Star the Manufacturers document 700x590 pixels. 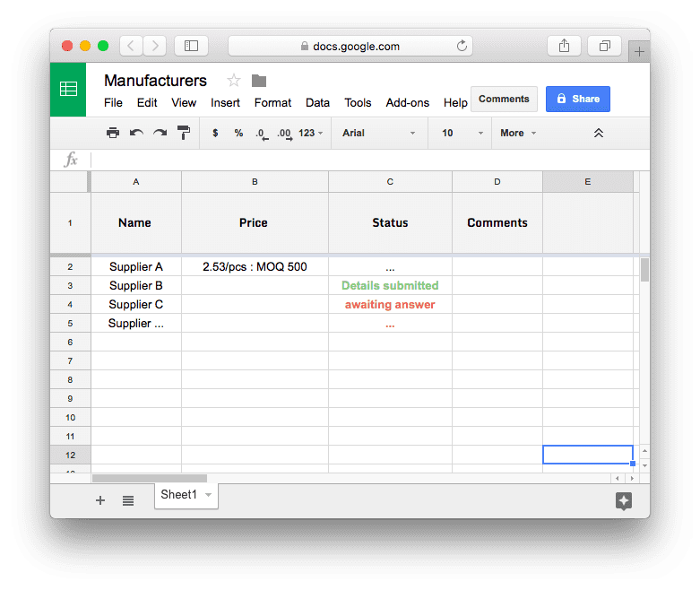pos(233,81)
